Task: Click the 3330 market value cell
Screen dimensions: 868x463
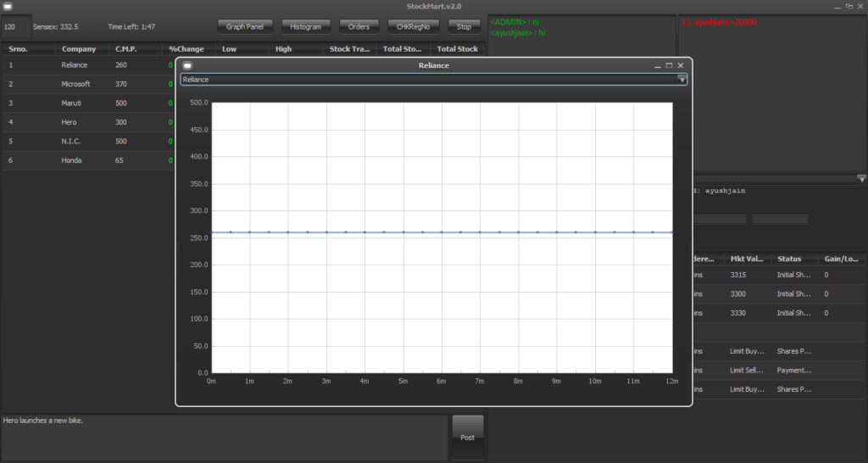Action: pyautogui.click(x=747, y=313)
